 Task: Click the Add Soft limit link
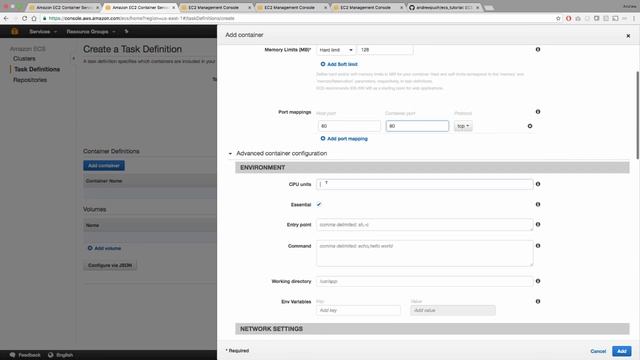pyautogui.click(x=342, y=64)
